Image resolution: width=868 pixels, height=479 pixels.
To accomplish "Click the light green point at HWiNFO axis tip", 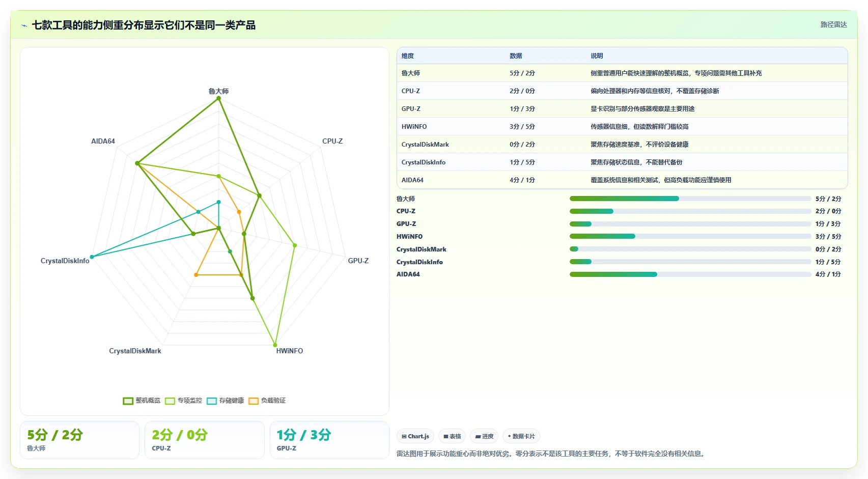I will tap(275, 345).
